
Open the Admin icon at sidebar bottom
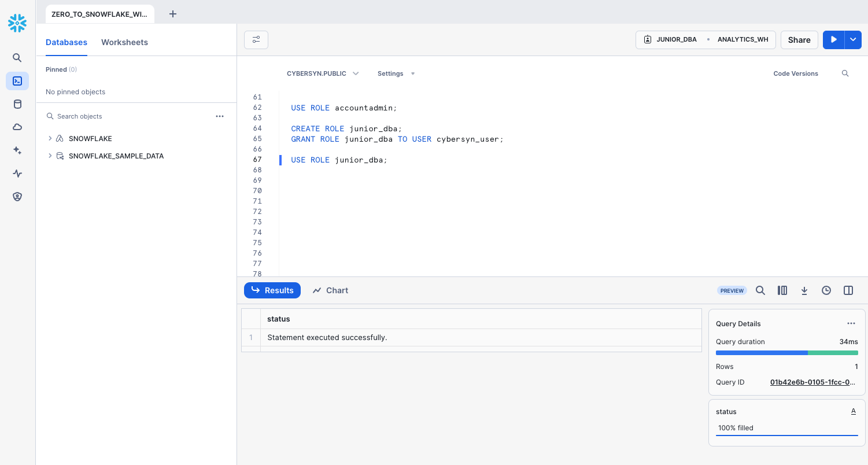tap(17, 197)
